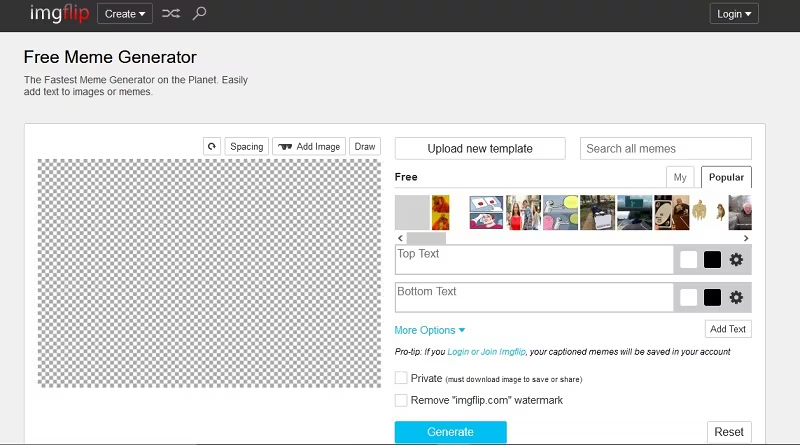Open Bottom Text settings gear
This screenshot has height=445, width=800.
(x=736, y=298)
